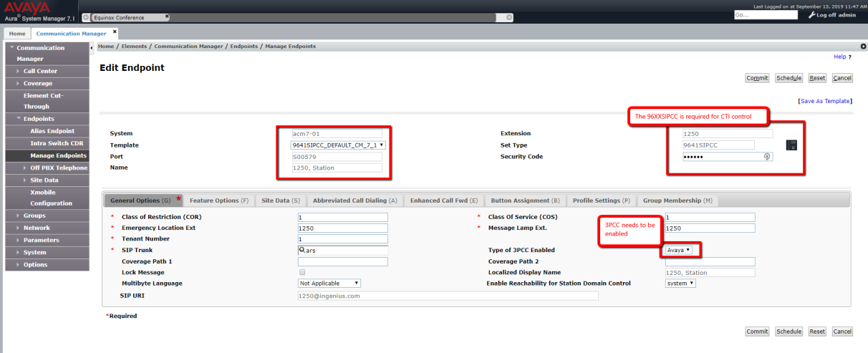Click the Coverage Path 1 input field
The height and width of the screenshot is (353, 868).
[x=342, y=262]
